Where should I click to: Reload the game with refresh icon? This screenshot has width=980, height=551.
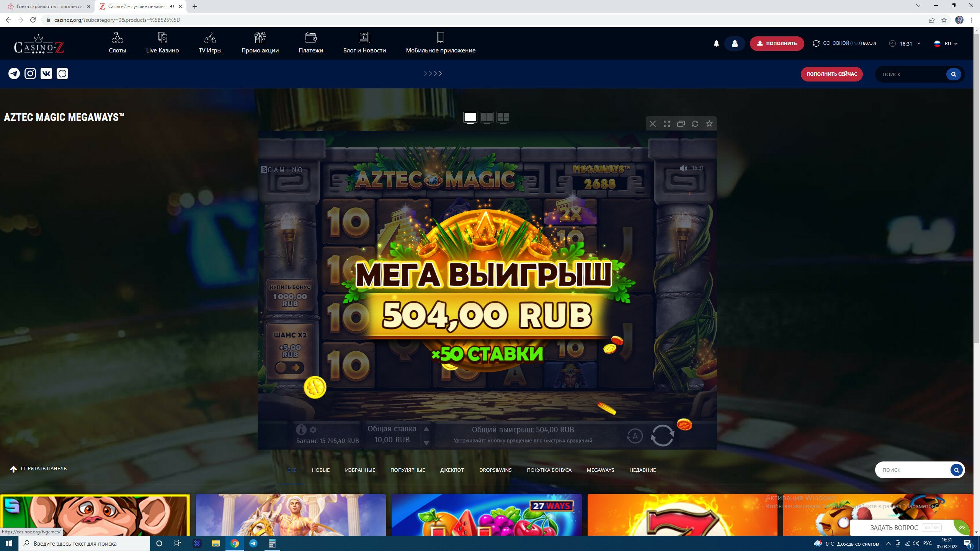tap(695, 124)
